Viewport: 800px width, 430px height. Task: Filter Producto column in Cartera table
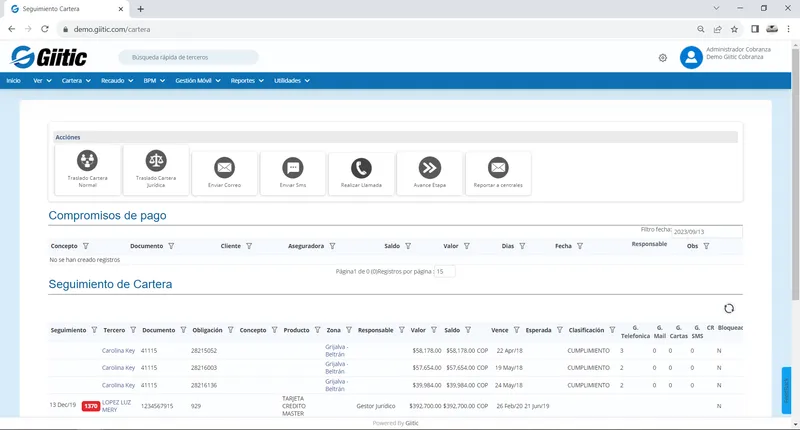tap(317, 330)
